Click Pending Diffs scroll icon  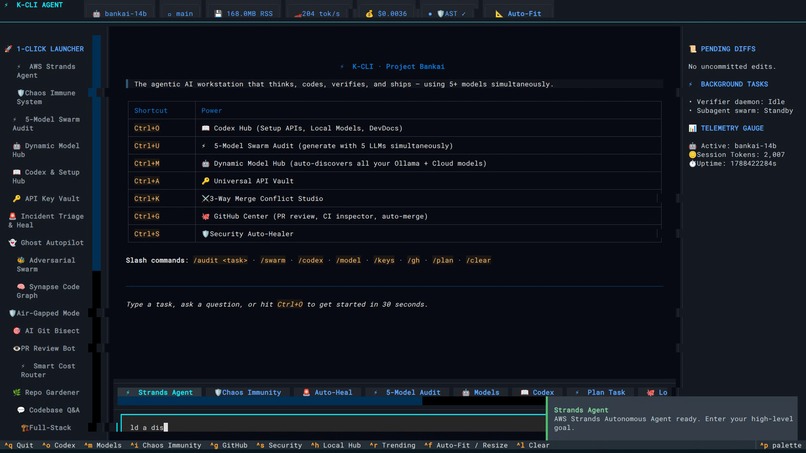pos(692,49)
